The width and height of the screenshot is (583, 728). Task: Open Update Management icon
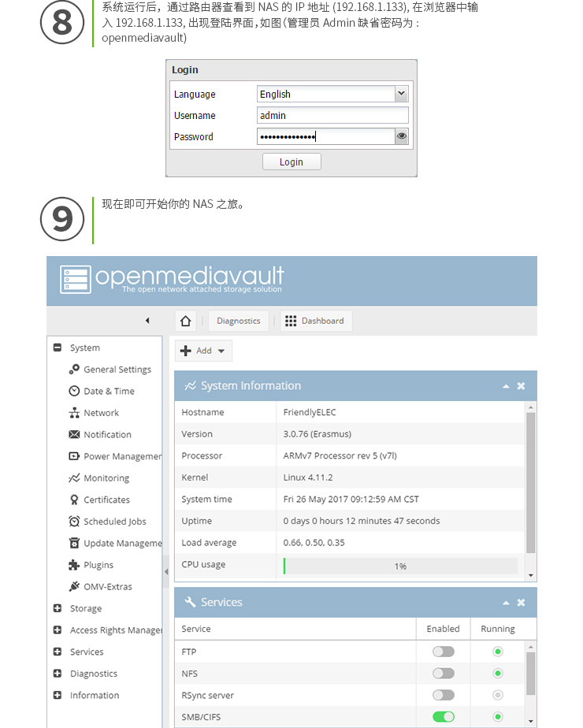pyautogui.click(x=74, y=543)
